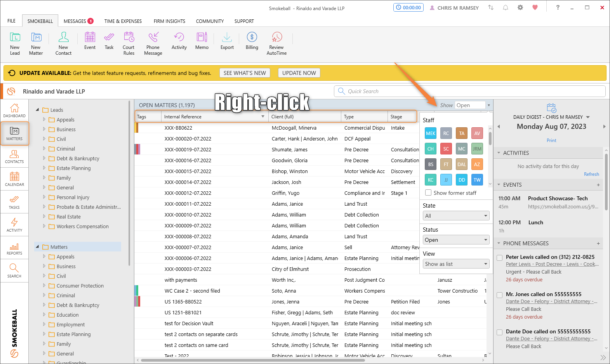610x364 pixels.
Task: Check off Peter Lewis phone message
Action: coord(500,258)
